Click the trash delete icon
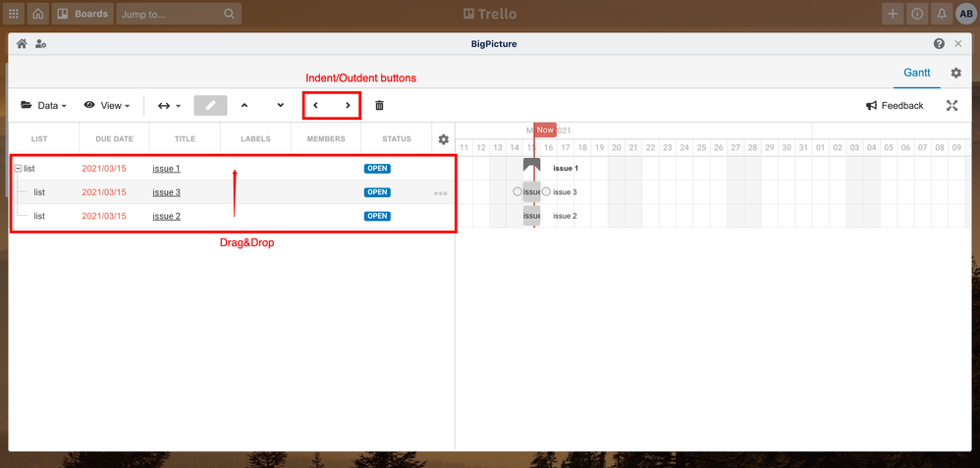The image size is (980, 468). (379, 106)
